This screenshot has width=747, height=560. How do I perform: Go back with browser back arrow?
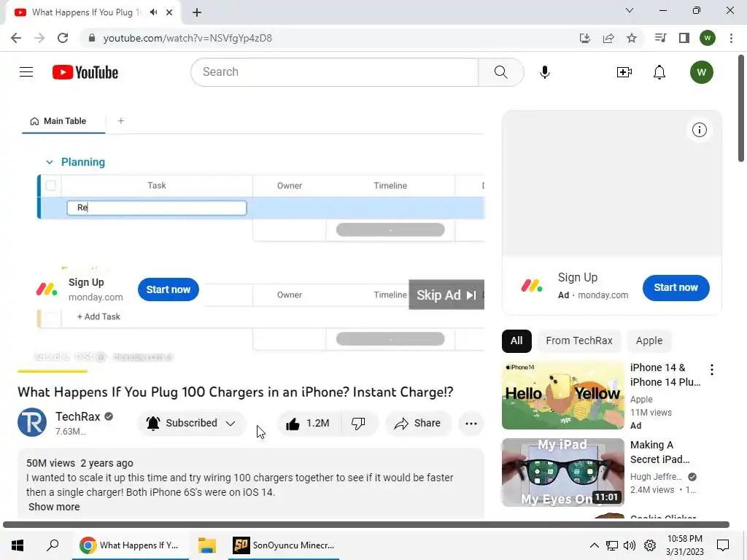(16, 38)
